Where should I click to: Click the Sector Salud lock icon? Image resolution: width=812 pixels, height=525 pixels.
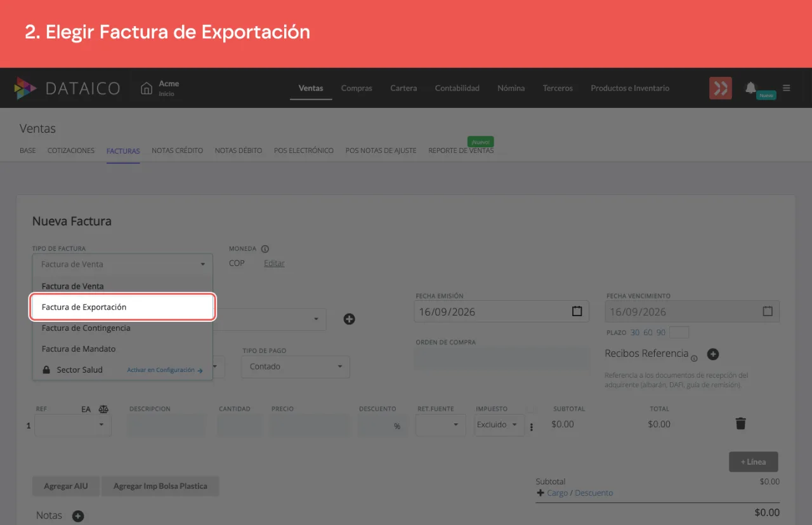pyautogui.click(x=46, y=369)
